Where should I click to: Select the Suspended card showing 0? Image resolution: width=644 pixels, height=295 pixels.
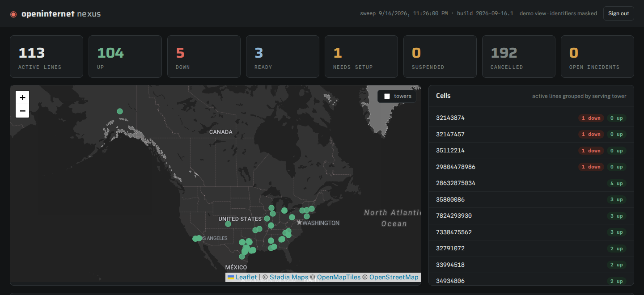pyautogui.click(x=440, y=56)
